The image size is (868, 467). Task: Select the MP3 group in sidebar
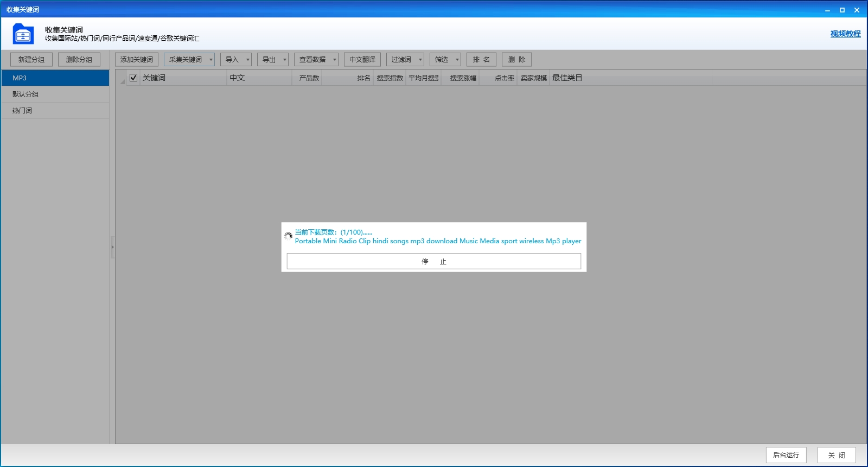coord(55,78)
